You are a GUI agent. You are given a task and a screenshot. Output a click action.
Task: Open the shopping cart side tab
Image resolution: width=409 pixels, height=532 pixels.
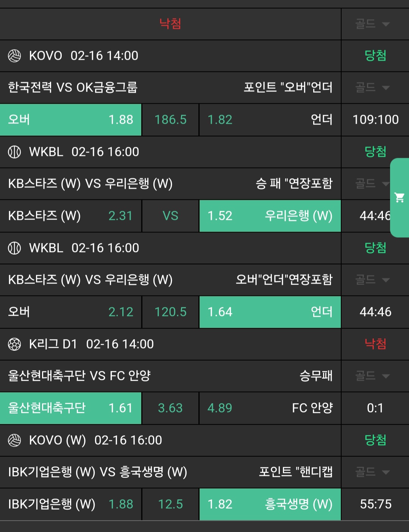[x=399, y=198]
